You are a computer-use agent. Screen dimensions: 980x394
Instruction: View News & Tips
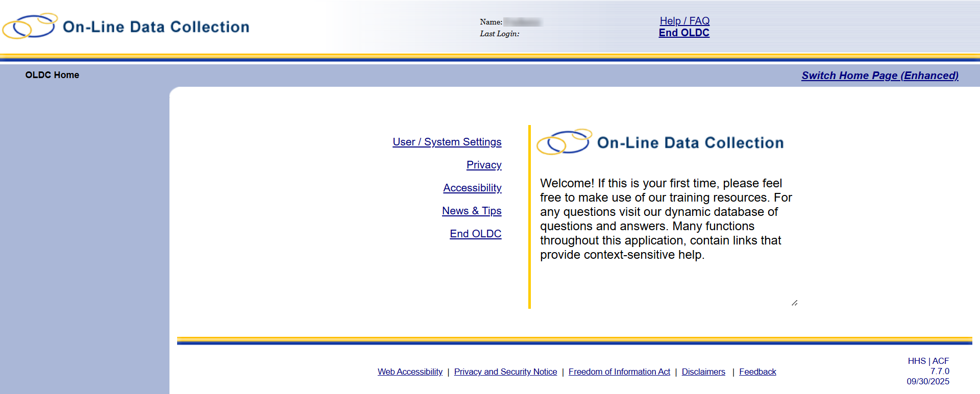coord(471,211)
